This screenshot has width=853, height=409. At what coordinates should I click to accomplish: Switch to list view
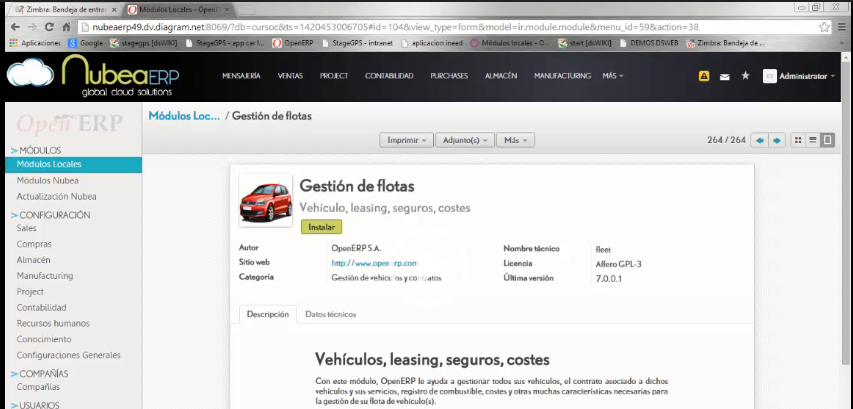point(813,140)
